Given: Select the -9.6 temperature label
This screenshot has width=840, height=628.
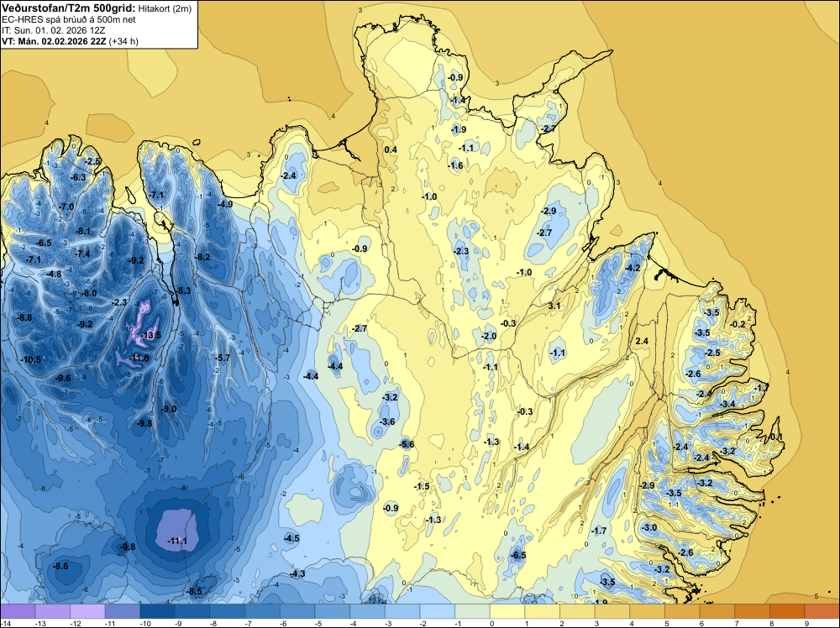Looking at the screenshot, I should 63,379.
